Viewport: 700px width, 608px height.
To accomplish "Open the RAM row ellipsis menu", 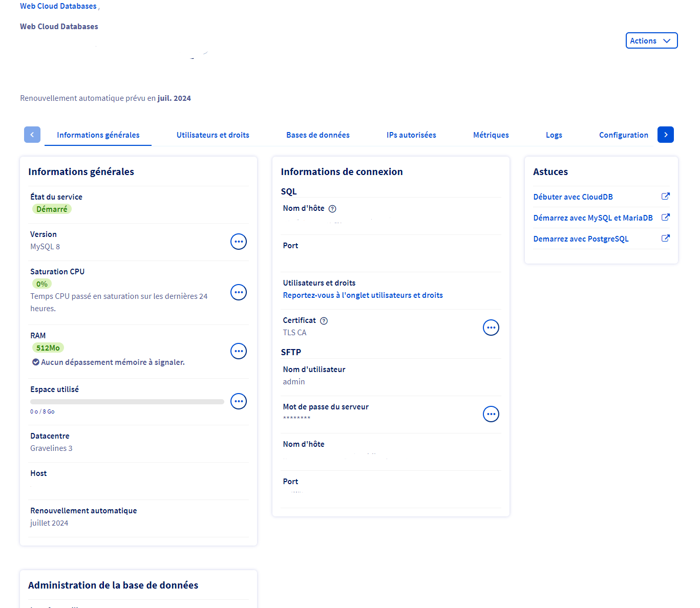I will 239,351.
